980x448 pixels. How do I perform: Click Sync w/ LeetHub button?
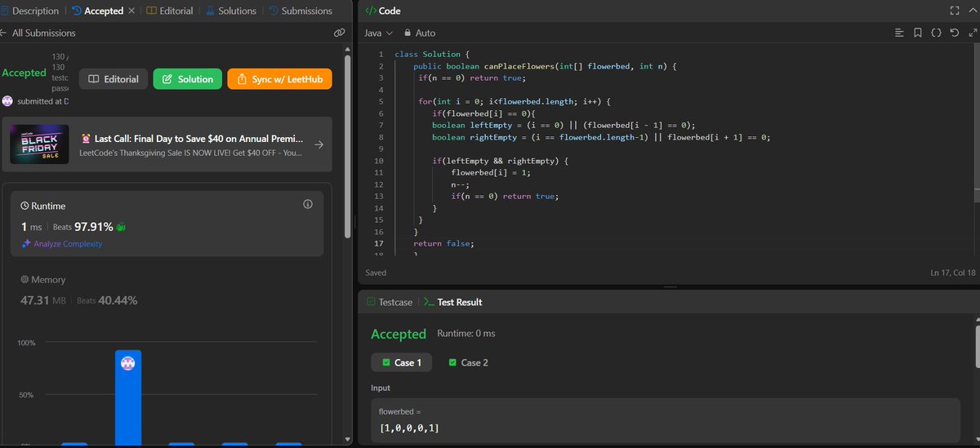coord(279,79)
